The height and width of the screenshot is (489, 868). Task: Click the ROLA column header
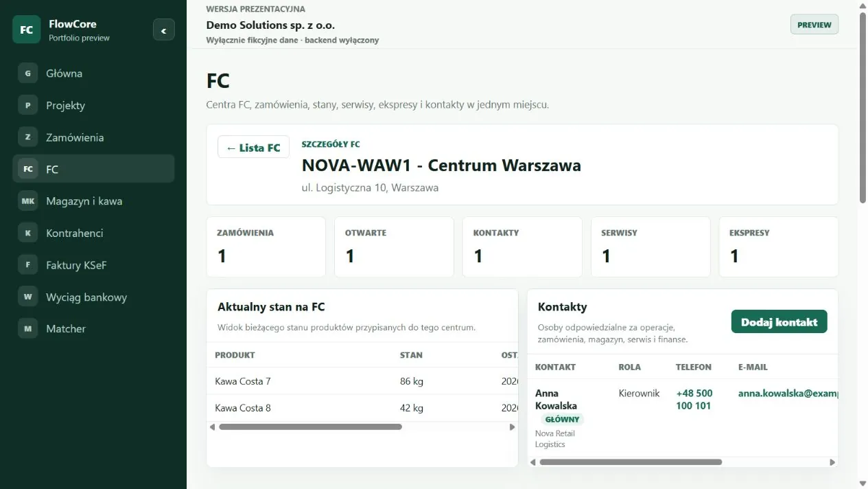(x=629, y=367)
